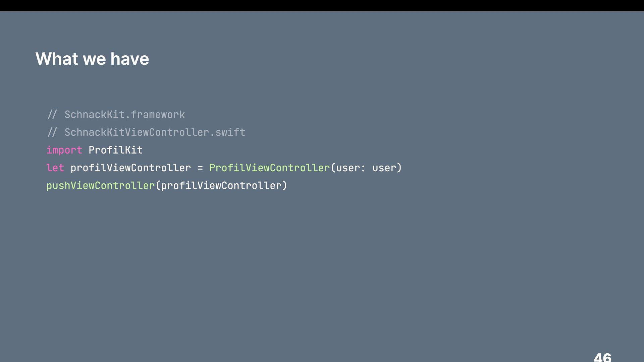644x362 pixels.
Task: Click the SchnackKitViewController.swift comment line
Action: (146, 132)
